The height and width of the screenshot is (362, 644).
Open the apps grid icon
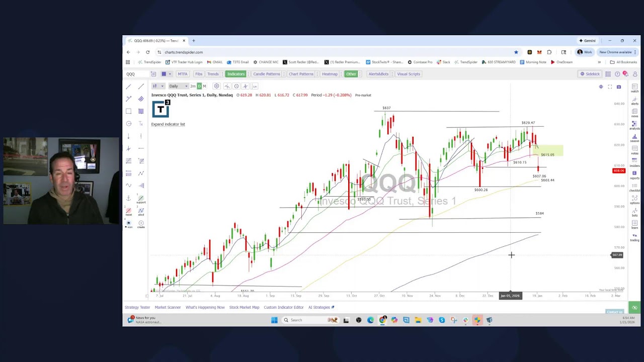pyautogui.click(x=608, y=74)
